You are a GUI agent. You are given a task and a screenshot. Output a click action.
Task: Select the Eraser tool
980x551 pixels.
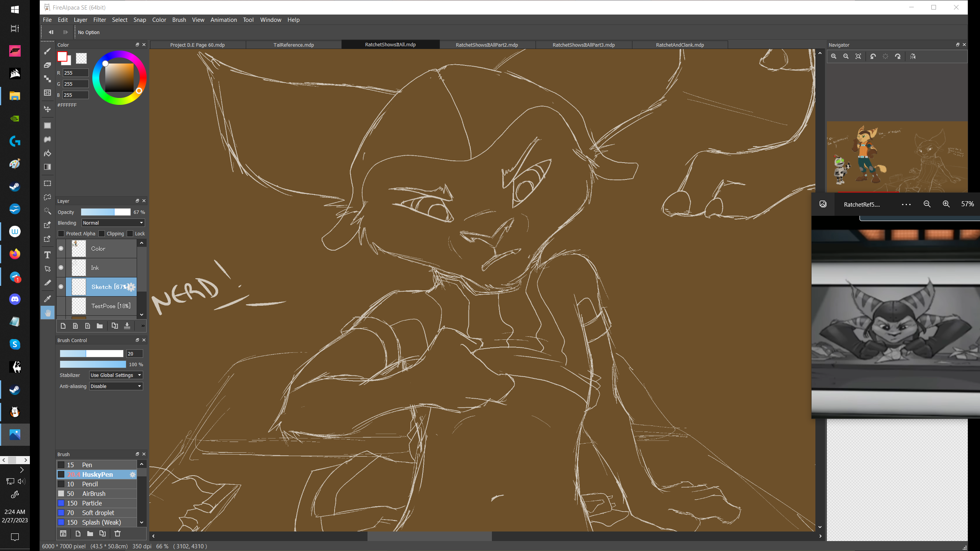[47, 65]
